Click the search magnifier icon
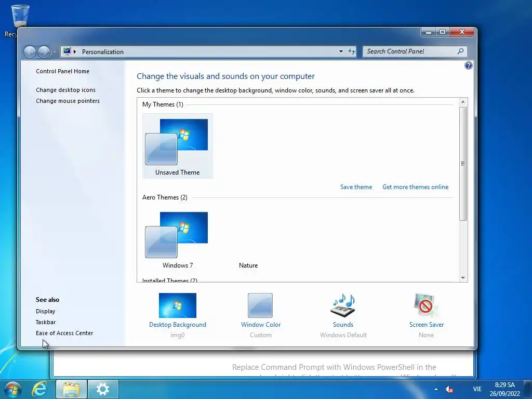This screenshot has height=399, width=532. pyautogui.click(x=460, y=51)
